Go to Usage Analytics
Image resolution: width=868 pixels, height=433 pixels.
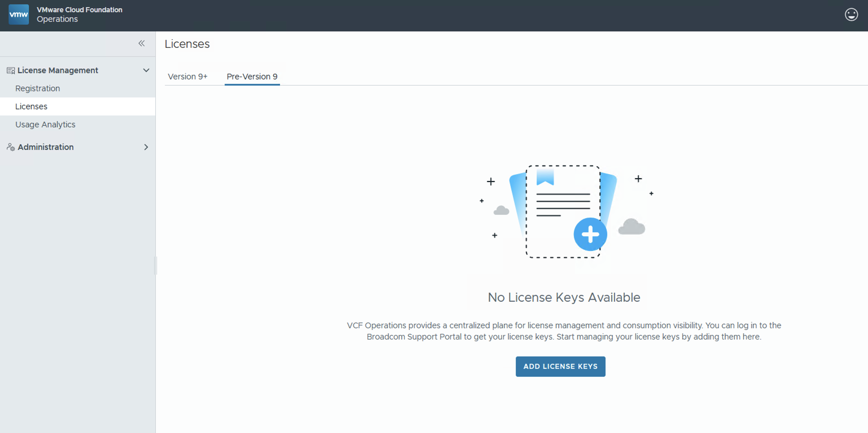(x=45, y=125)
